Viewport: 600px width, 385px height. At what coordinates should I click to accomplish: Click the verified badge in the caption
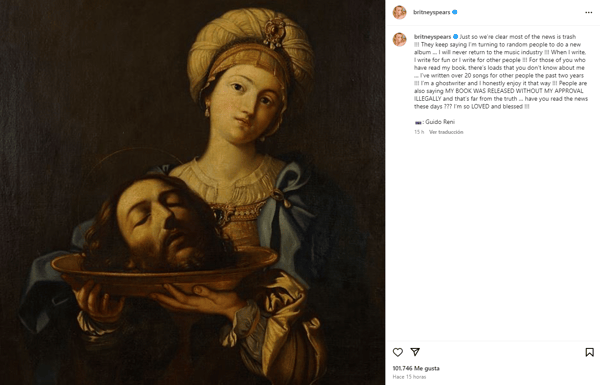[x=455, y=37]
